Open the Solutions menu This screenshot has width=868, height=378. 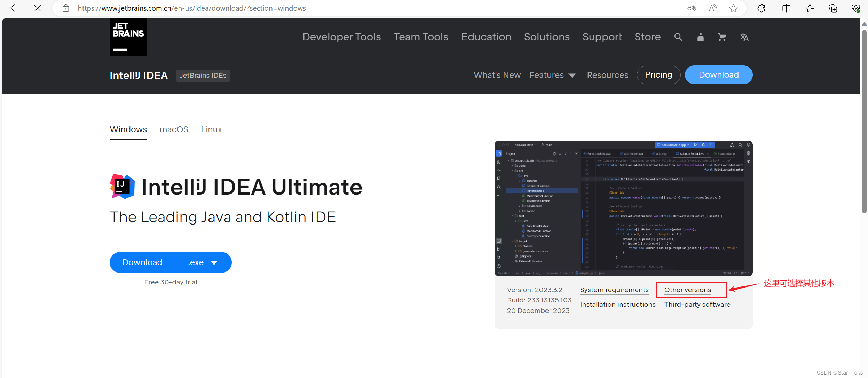tap(547, 37)
